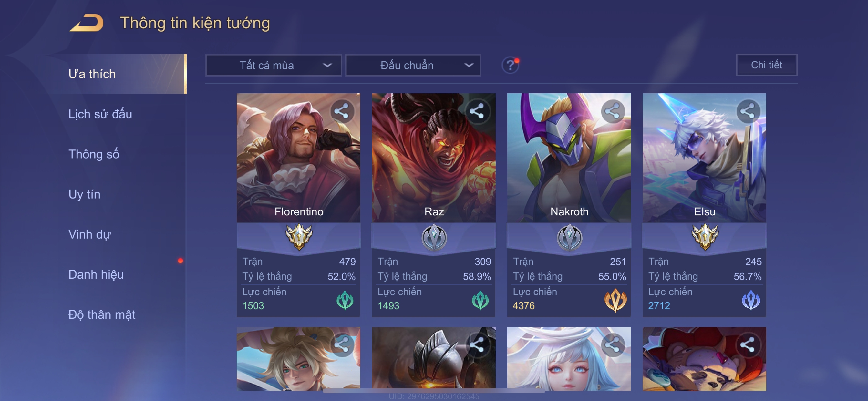This screenshot has height=401, width=868.
Task: Switch to Lịch sử đấu tab
Action: (100, 114)
